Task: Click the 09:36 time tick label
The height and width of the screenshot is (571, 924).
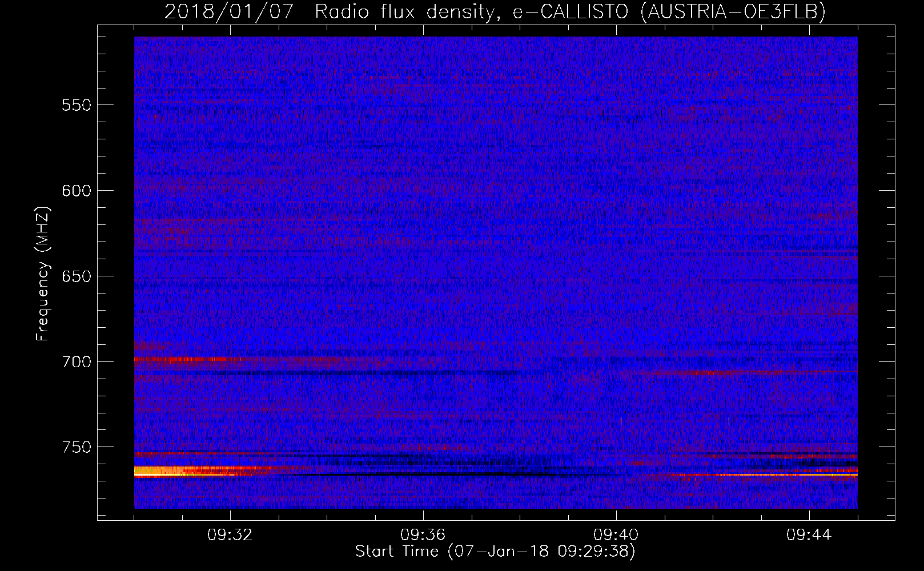Action: pyautogui.click(x=423, y=535)
